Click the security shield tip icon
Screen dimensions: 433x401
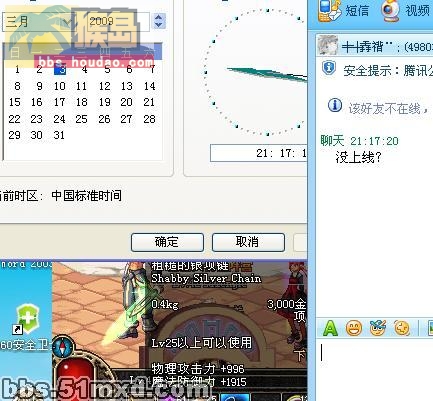[329, 68]
